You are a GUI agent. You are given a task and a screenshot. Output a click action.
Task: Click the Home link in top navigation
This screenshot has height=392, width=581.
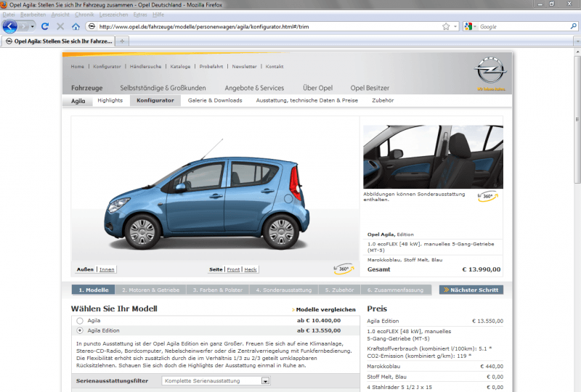78,67
